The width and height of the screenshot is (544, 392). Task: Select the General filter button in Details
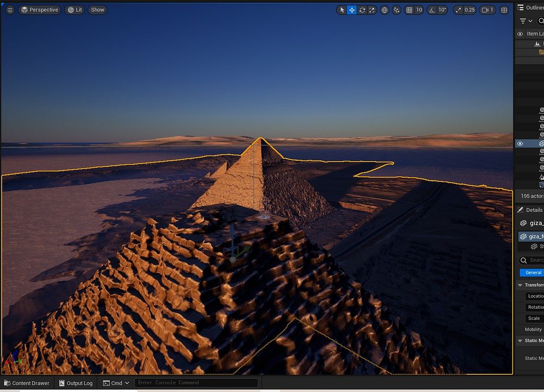[532, 272]
